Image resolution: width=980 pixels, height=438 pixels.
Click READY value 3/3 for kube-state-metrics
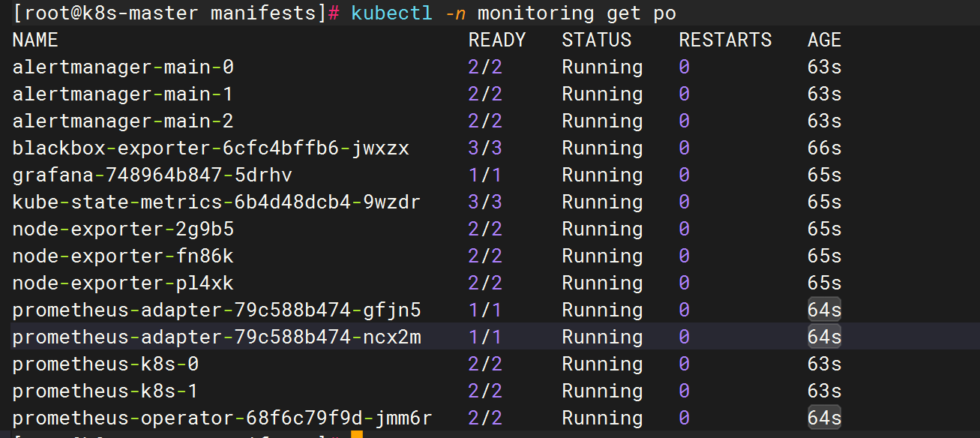click(485, 202)
